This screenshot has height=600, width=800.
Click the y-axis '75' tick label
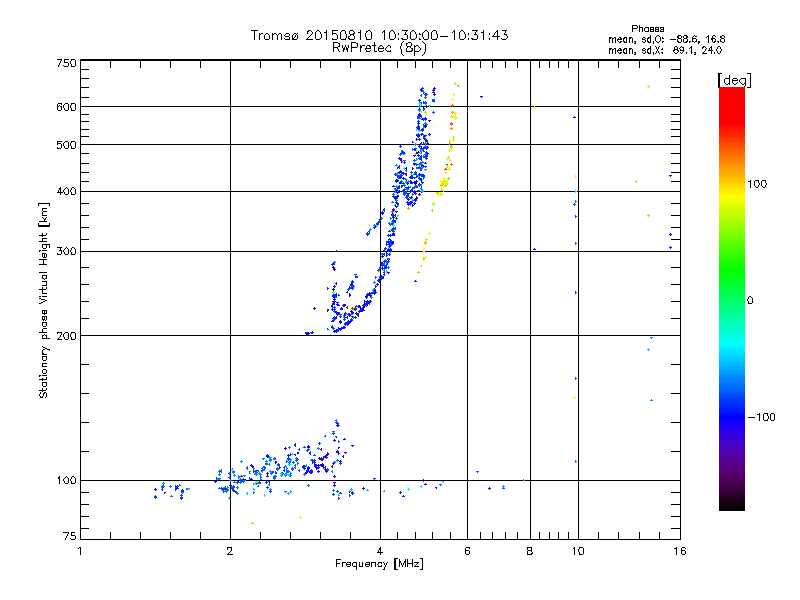pyautogui.click(x=70, y=536)
